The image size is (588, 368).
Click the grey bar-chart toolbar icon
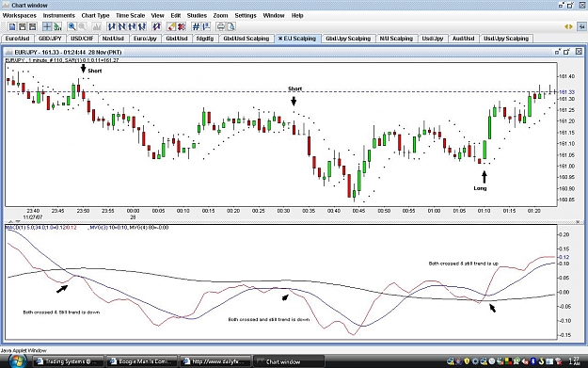(x=97, y=26)
